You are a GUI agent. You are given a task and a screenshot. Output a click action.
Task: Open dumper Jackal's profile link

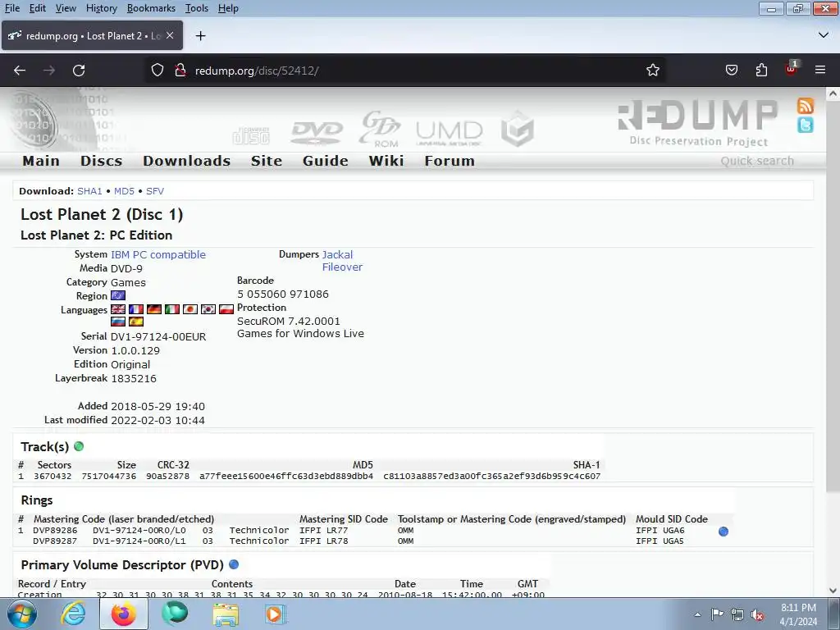tap(337, 254)
